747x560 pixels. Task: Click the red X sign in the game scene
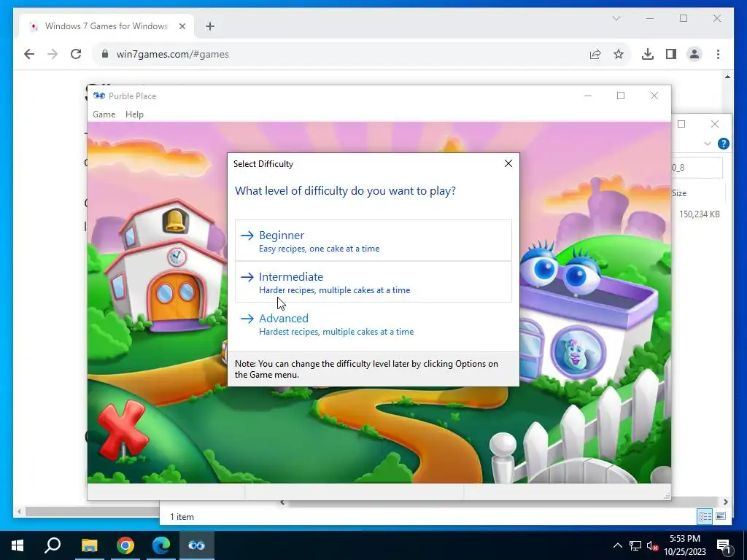tap(122, 431)
